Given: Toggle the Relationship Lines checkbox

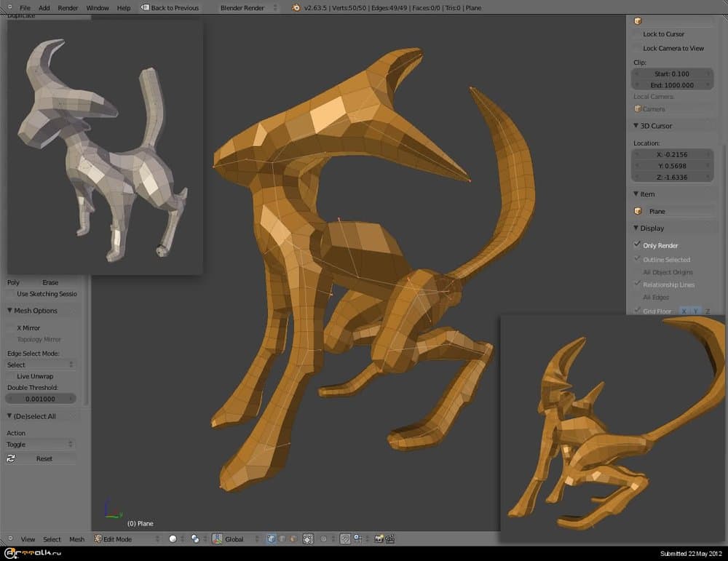Looking at the screenshot, I should pos(637,285).
